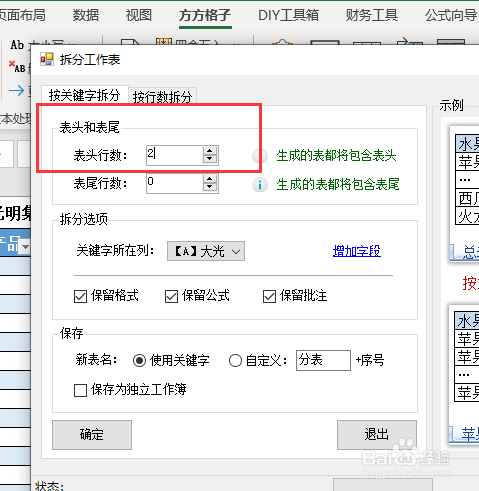Switch to 按行数拆分 tab
479x491 pixels.
coord(163,97)
